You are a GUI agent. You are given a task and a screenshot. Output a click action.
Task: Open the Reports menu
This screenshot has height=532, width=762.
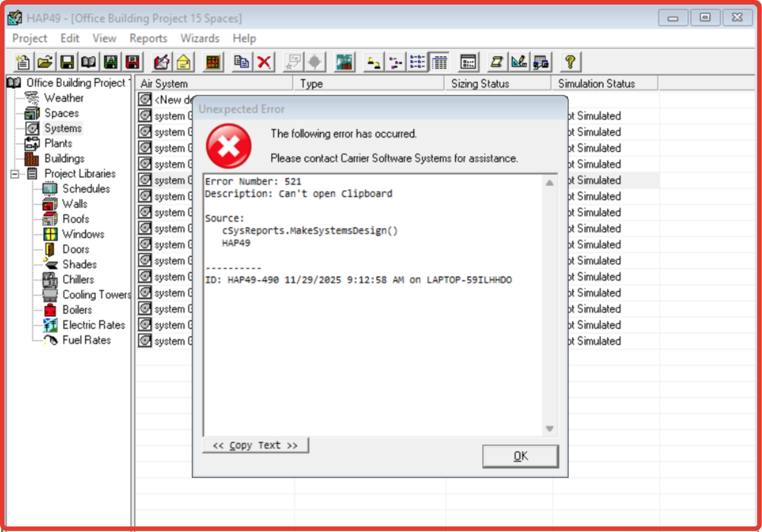pyautogui.click(x=148, y=38)
